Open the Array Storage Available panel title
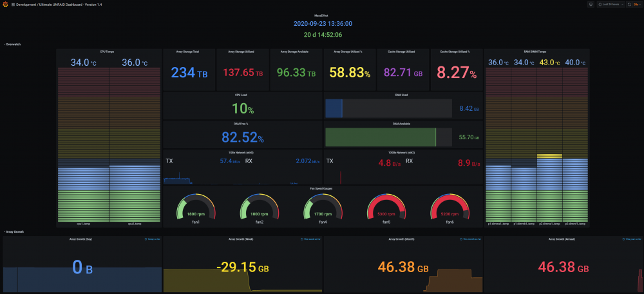The width and height of the screenshot is (644, 294). pos(294,52)
